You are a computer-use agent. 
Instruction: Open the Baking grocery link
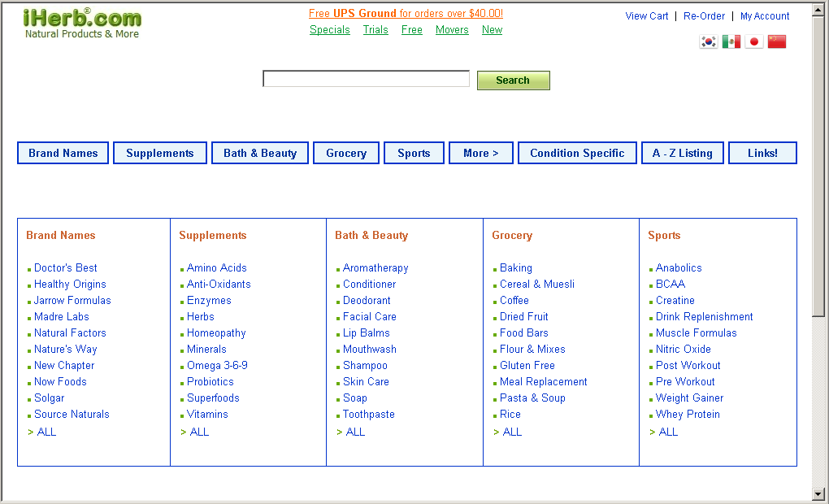tap(516, 267)
